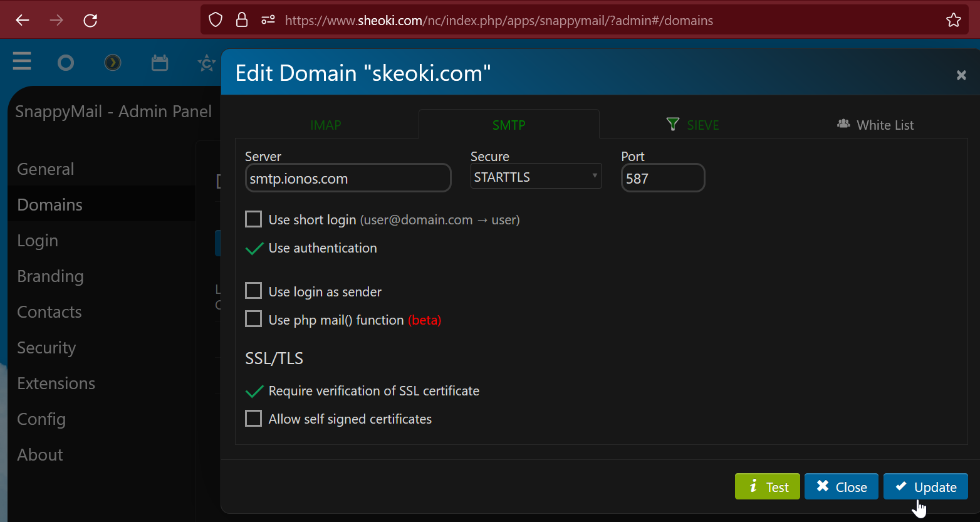Click the Port field showing 587

coord(663,178)
